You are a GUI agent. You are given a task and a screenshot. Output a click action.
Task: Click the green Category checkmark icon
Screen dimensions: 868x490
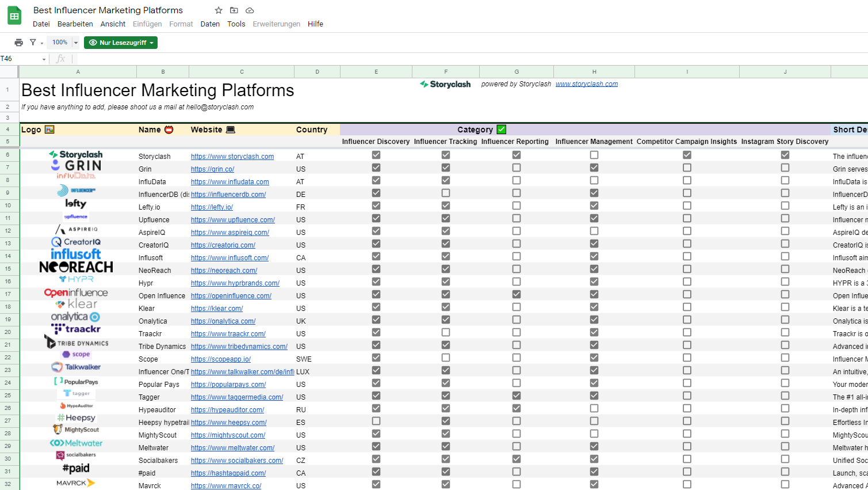click(x=502, y=130)
